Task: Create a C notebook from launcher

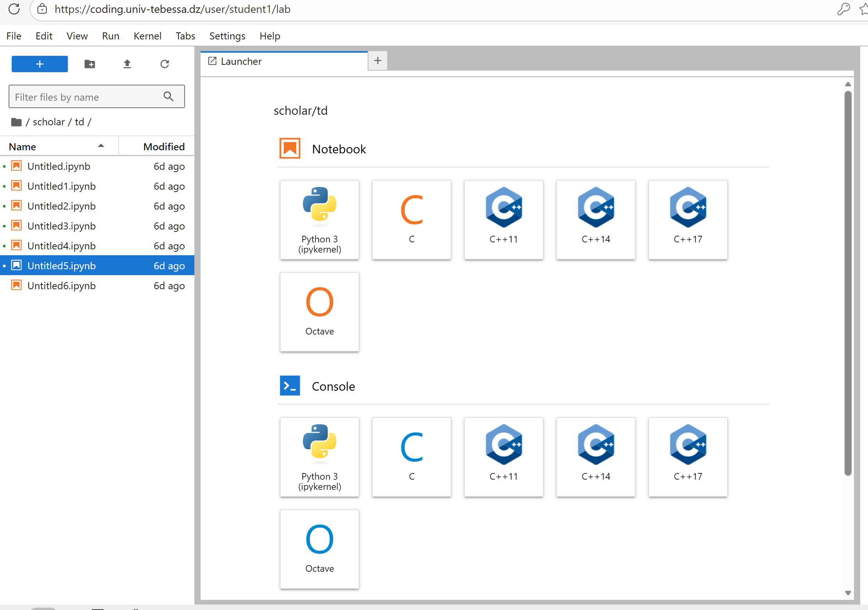Action: point(411,219)
